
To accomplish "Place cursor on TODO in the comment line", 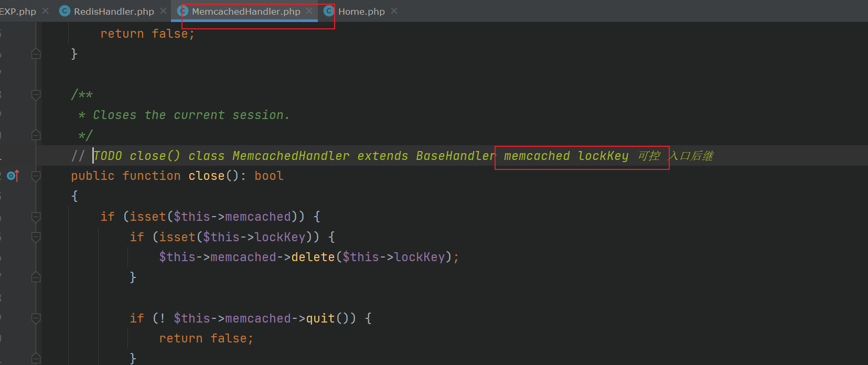I will pyautogui.click(x=108, y=156).
